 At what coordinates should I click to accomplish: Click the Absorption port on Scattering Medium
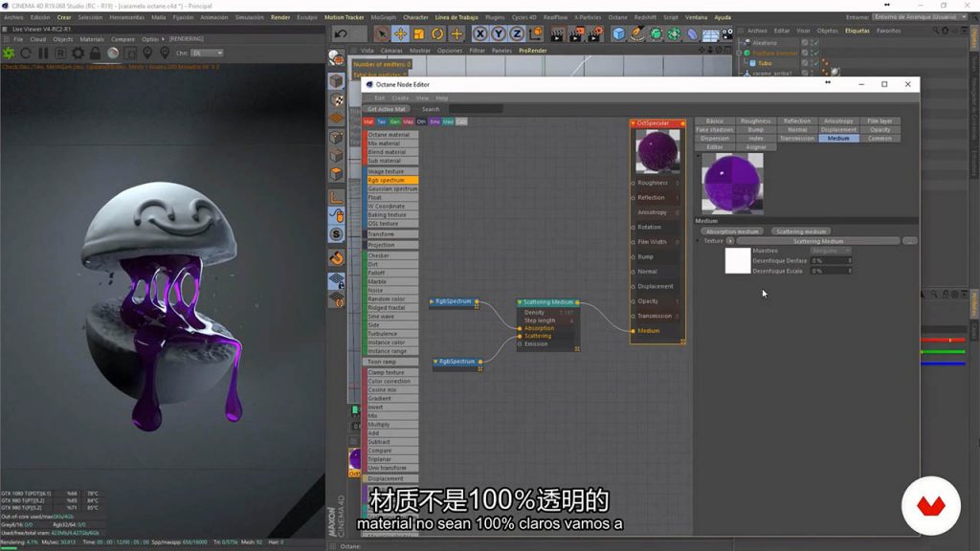520,328
